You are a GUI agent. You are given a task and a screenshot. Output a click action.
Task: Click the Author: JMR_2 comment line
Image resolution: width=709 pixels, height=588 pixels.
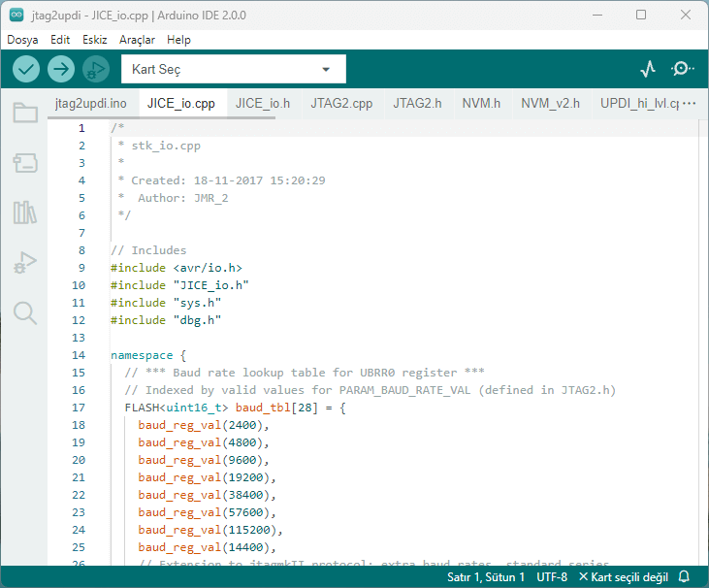click(173, 198)
